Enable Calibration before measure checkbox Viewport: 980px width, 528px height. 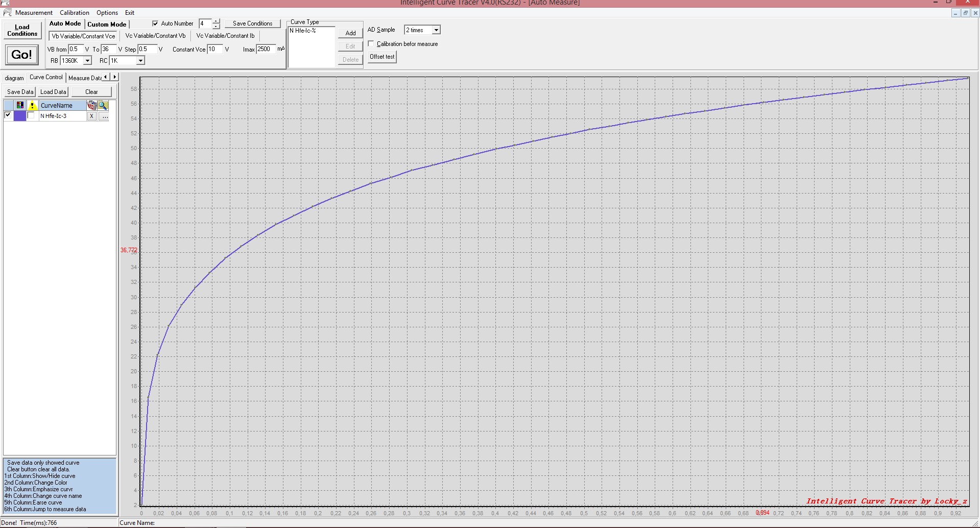(x=371, y=44)
